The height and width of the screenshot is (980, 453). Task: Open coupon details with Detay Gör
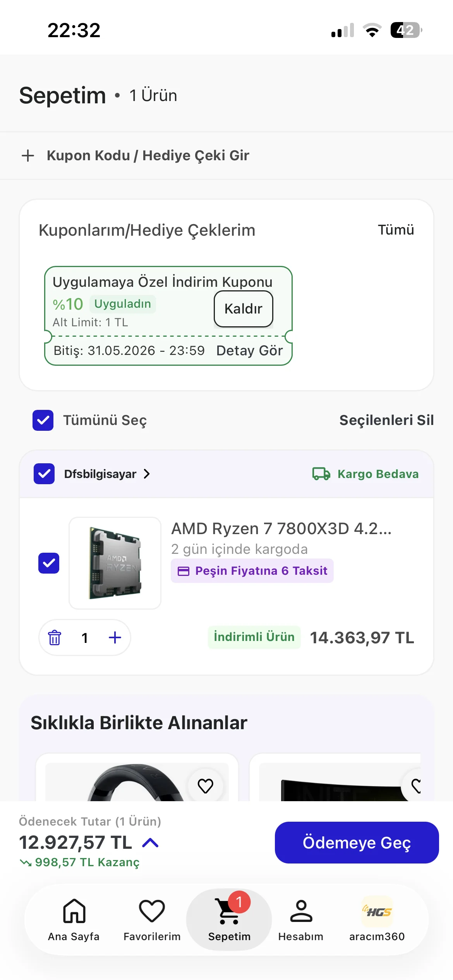pyautogui.click(x=250, y=351)
